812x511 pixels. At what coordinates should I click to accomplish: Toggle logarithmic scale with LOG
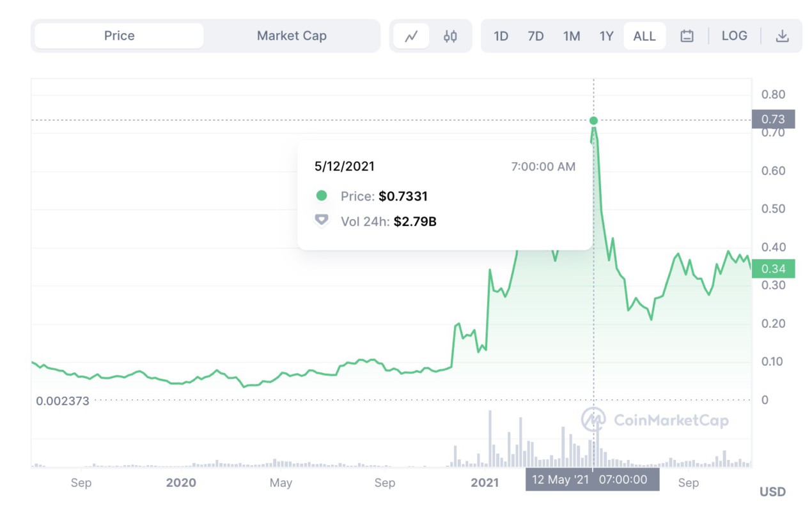click(735, 36)
